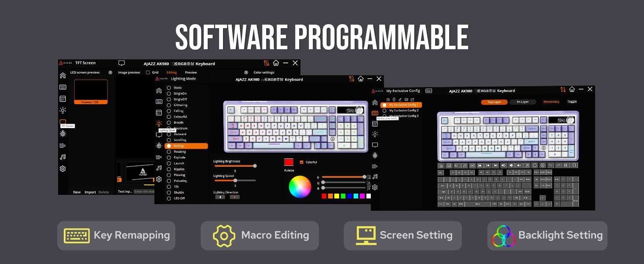644x264 pixels.
Task: Click the right Lighting Direction arrow button
Action: (235, 197)
